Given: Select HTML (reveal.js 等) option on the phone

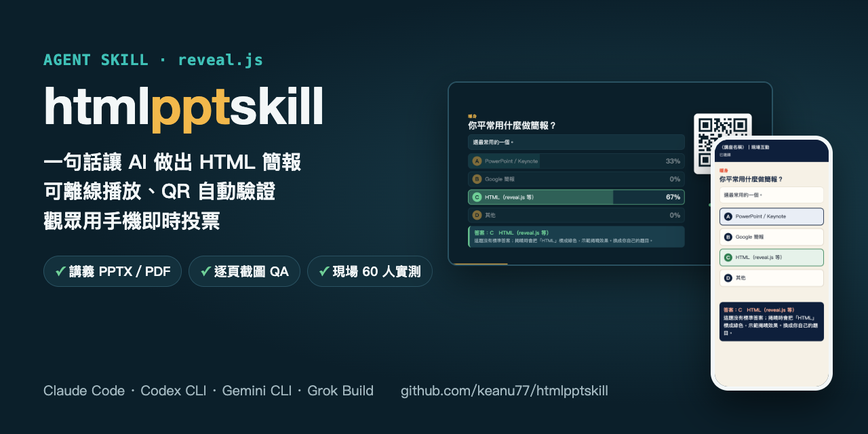Looking at the screenshot, I should 772,258.
